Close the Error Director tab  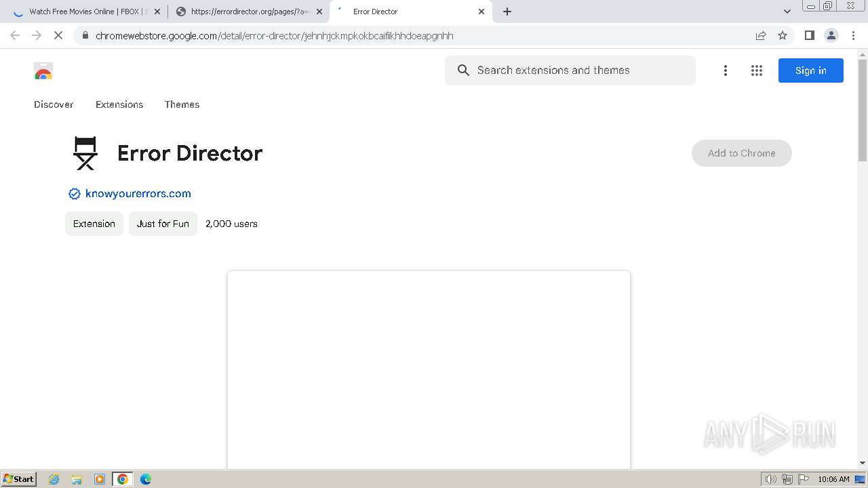(x=481, y=12)
